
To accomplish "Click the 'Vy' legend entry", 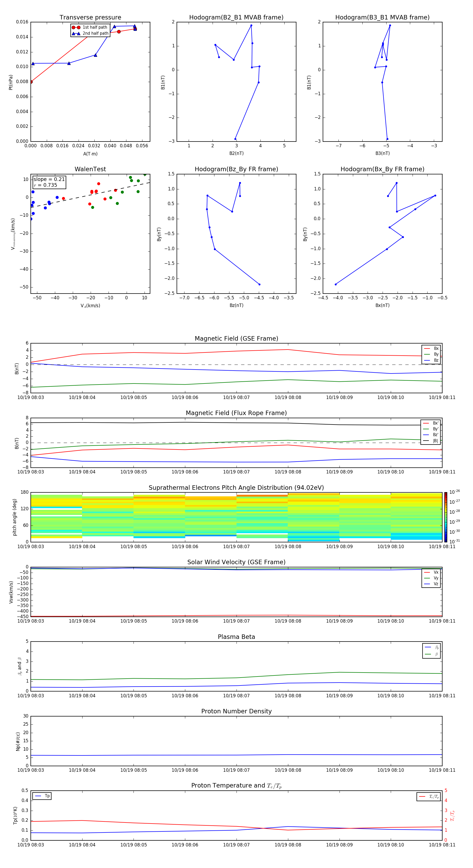I will [x=431, y=578].
